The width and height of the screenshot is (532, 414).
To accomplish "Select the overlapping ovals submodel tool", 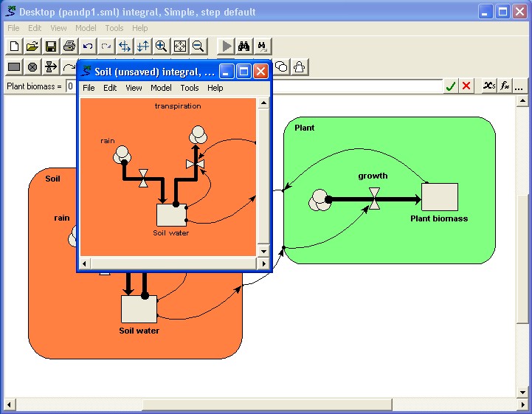I will (x=281, y=67).
